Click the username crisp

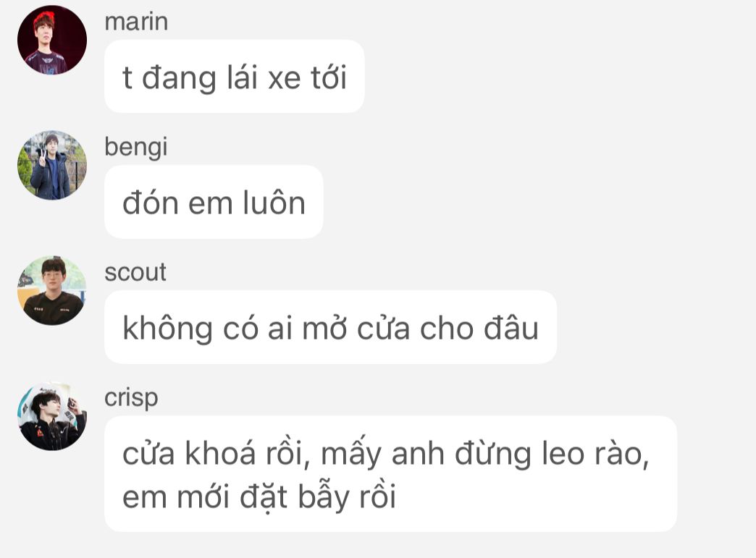pyautogui.click(x=131, y=399)
